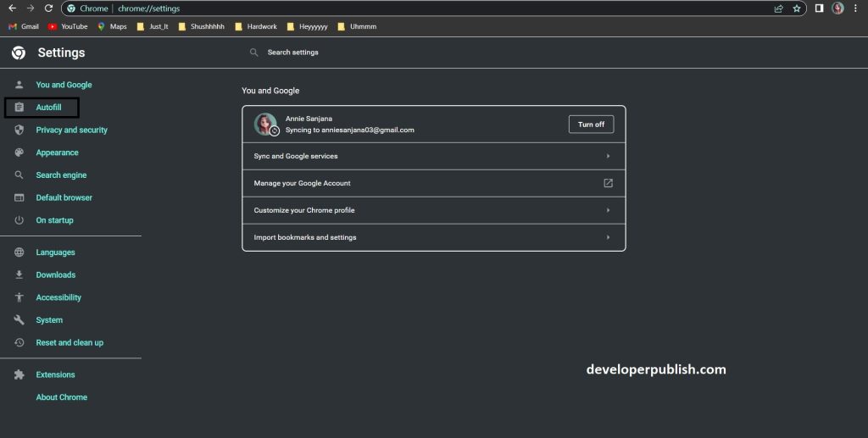Open You and Google section

point(64,85)
